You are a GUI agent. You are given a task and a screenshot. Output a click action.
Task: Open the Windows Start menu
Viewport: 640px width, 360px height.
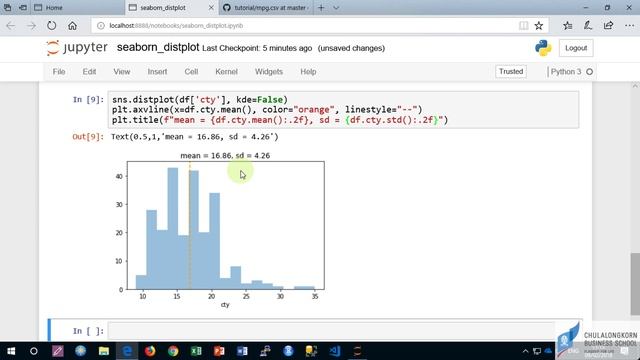coord(11,351)
